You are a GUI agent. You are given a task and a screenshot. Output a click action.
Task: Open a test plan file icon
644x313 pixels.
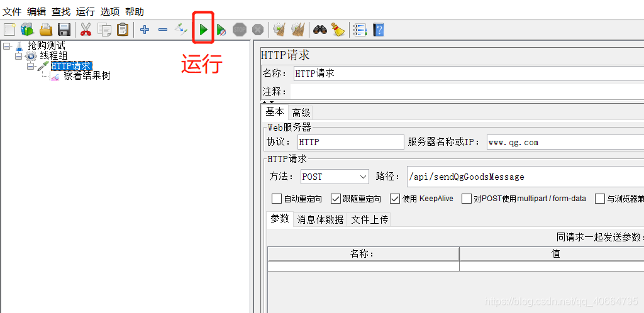click(x=45, y=30)
